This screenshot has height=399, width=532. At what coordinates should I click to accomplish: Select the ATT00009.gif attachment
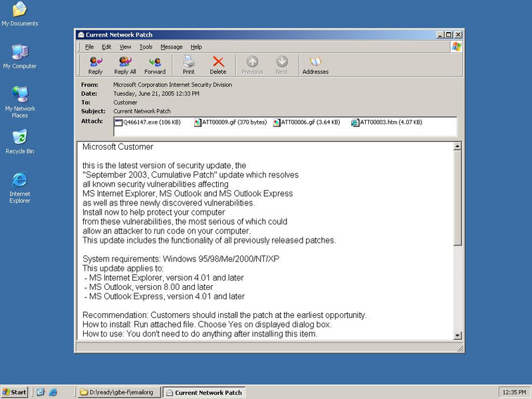tap(231, 122)
